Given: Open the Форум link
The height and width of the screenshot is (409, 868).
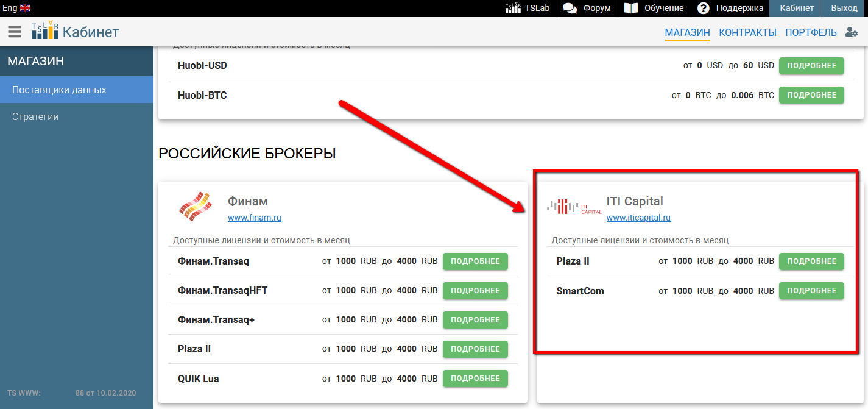Looking at the screenshot, I should coord(597,9).
